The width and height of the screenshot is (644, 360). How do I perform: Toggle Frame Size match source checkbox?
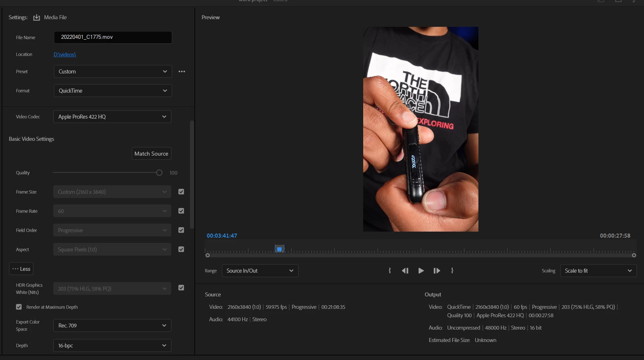pos(181,192)
